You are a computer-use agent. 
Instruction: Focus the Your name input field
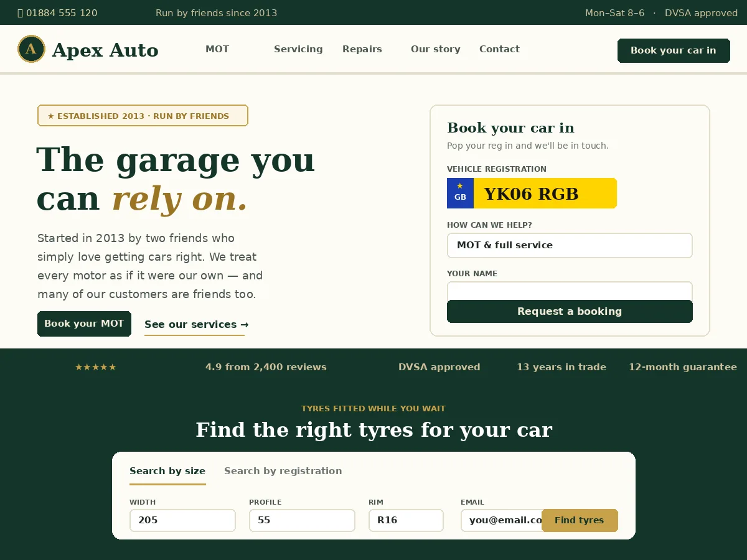(570, 291)
